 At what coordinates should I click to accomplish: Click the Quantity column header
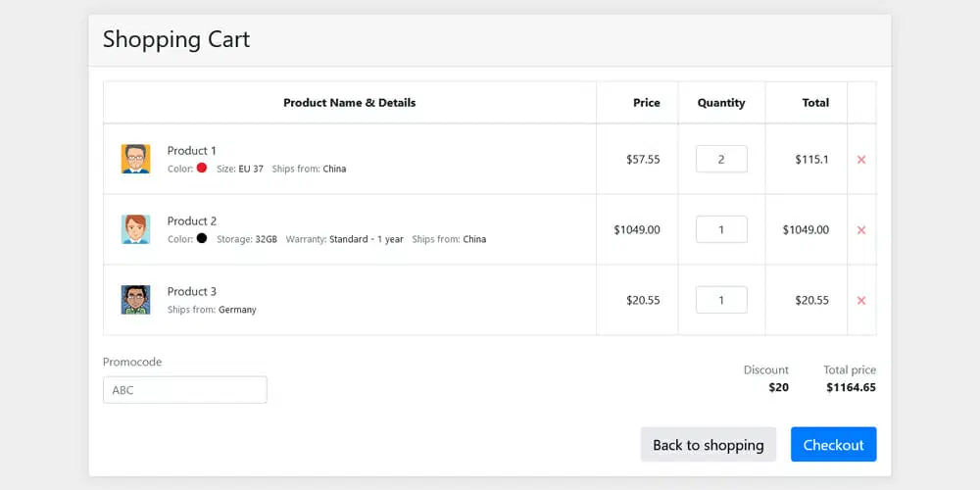721,103
